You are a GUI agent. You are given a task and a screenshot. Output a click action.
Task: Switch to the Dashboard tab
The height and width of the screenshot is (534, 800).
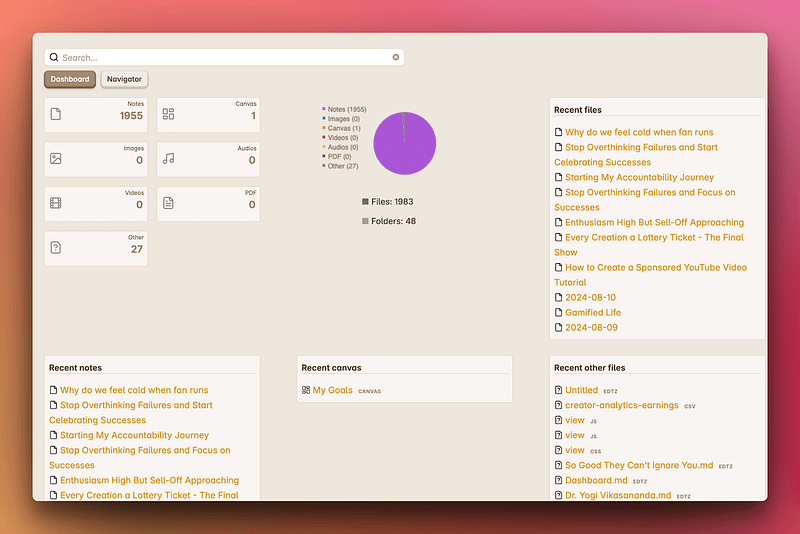coord(70,79)
